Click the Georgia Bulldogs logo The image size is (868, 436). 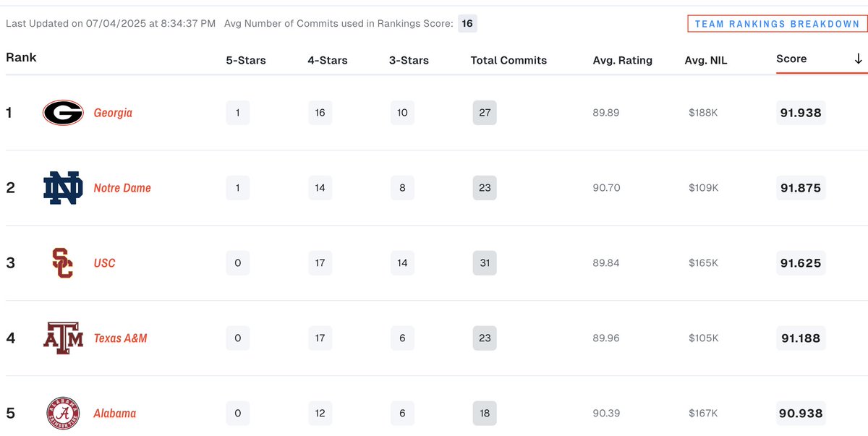click(63, 113)
